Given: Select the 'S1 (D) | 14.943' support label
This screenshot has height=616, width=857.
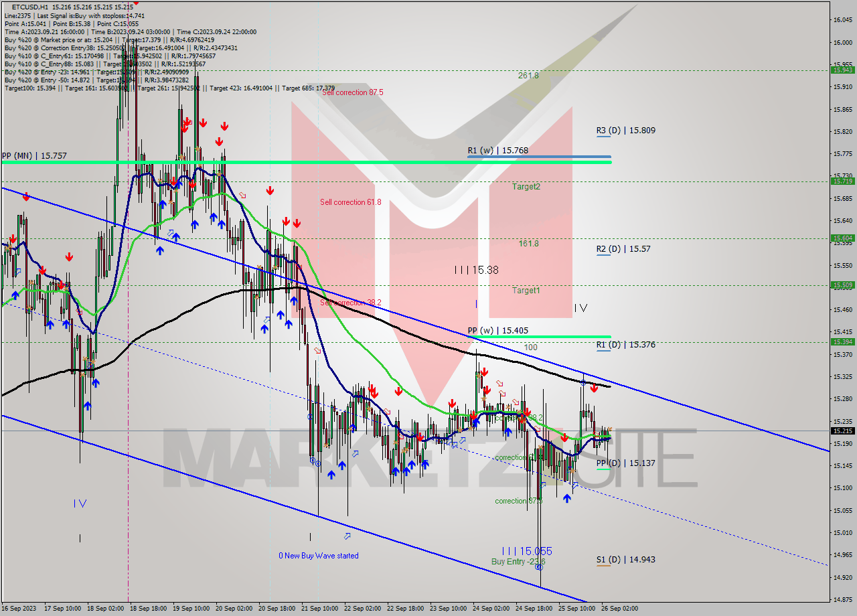Looking at the screenshot, I should (x=626, y=559).
